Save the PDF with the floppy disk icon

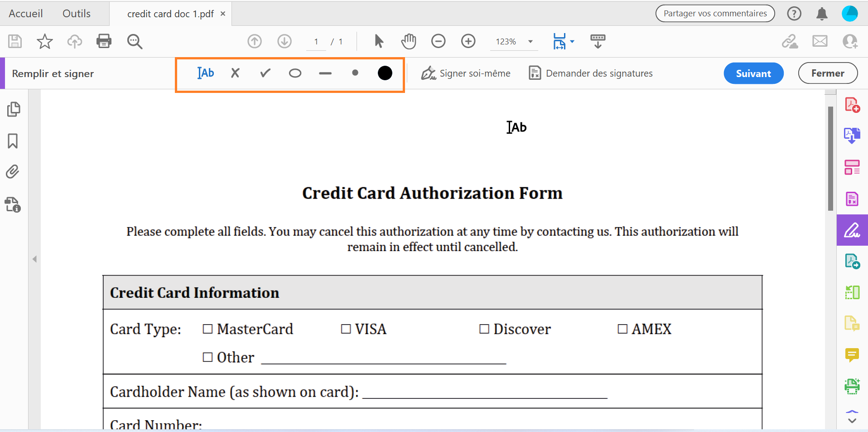pyautogui.click(x=15, y=41)
